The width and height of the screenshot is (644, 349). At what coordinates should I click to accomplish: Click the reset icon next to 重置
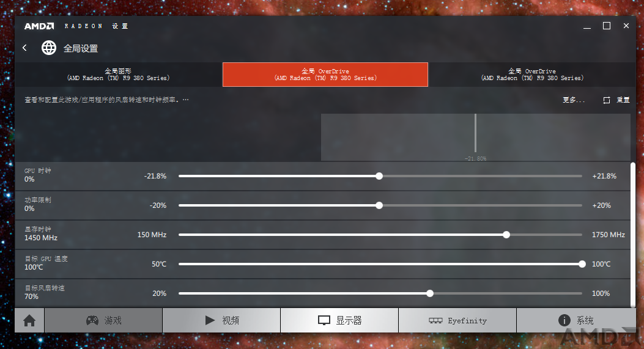pos(606,100)
